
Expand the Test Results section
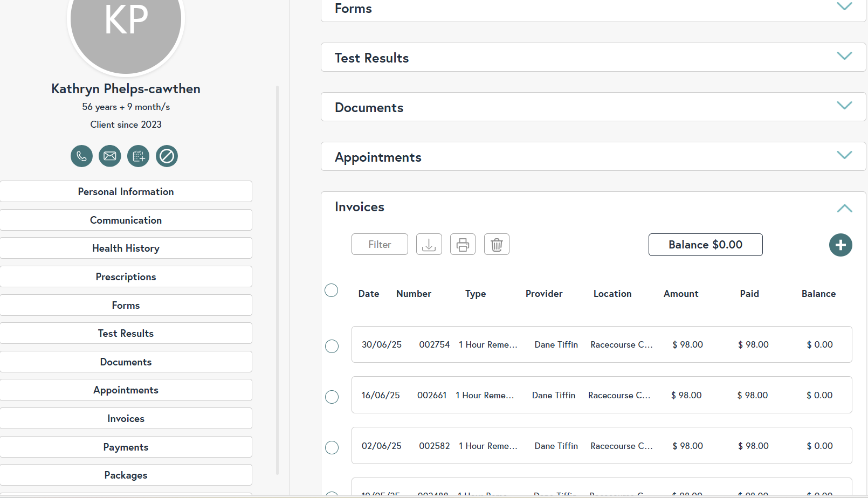coord(844,56)
